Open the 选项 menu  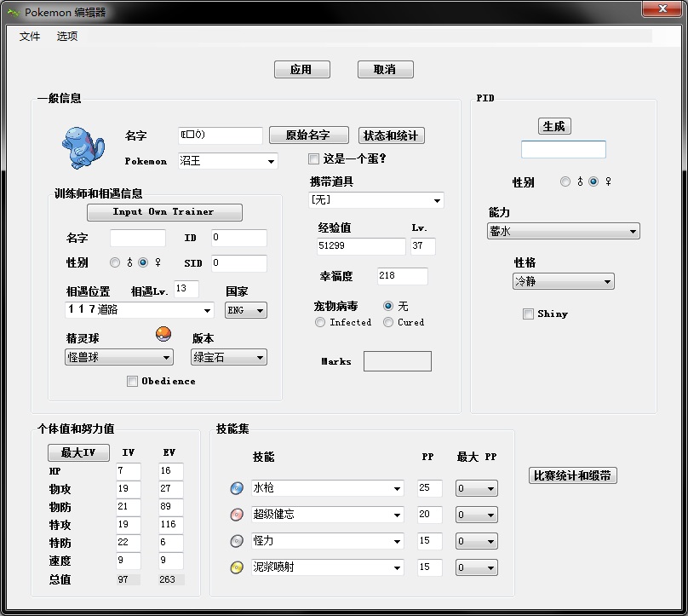pyautogui.click(x=67, y=36)
